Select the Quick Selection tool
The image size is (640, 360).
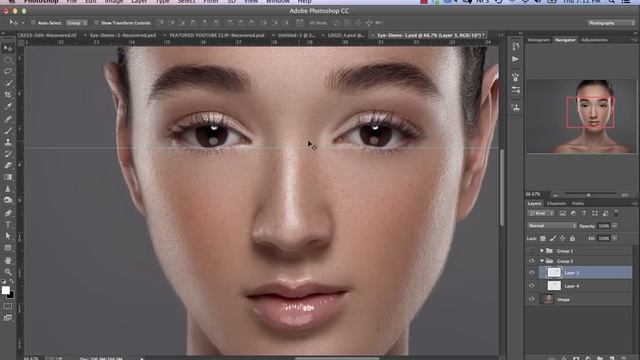pyautogui.click(x=8, y=83)
